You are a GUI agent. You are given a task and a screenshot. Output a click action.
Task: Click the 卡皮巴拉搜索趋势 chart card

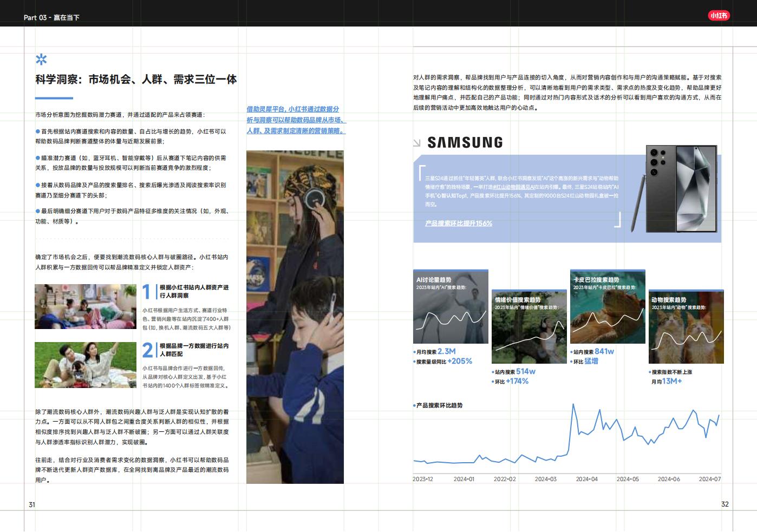point(608,306)
